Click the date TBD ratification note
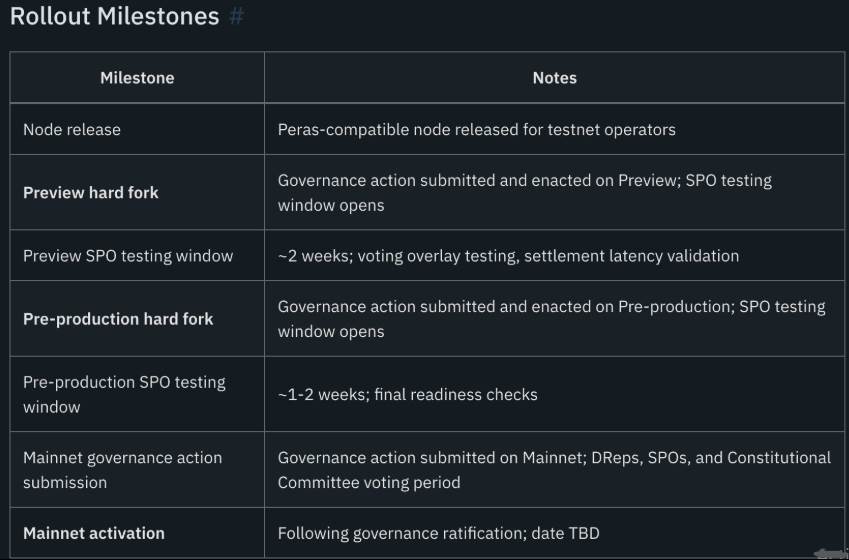The height and width of the screenshot is (560, 849). pos(438,533)
